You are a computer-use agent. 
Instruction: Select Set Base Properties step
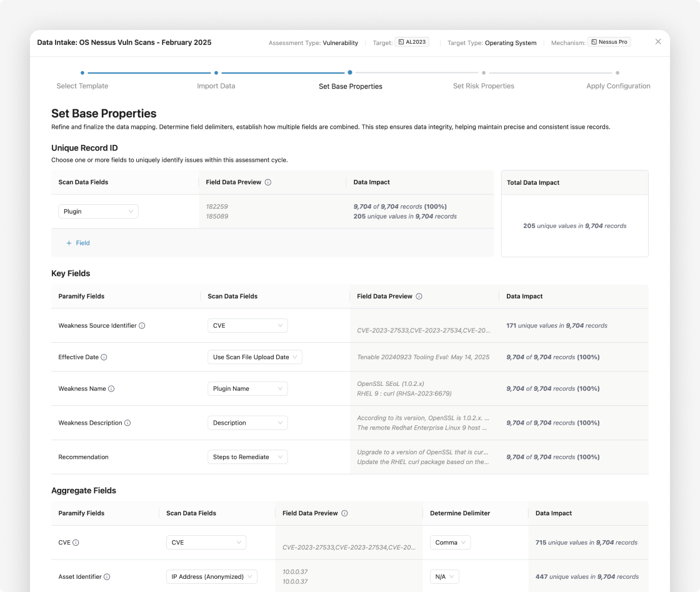351,86
